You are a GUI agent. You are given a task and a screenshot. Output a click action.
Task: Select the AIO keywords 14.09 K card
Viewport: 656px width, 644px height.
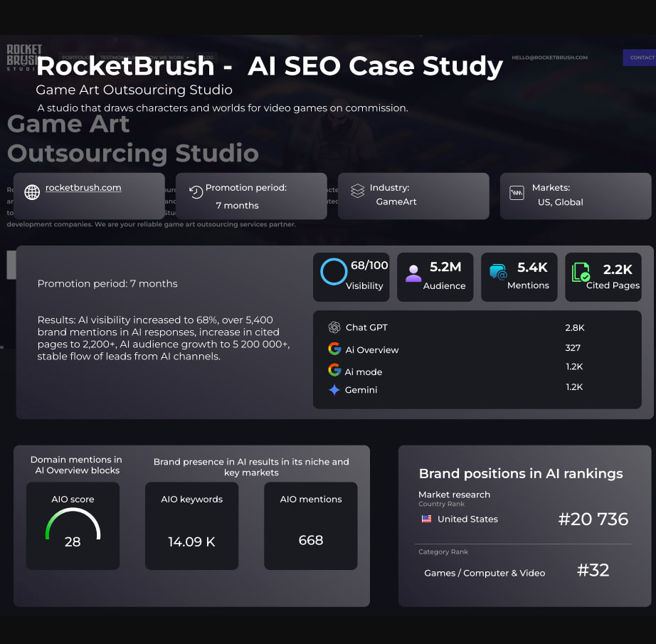click(191, 526)
